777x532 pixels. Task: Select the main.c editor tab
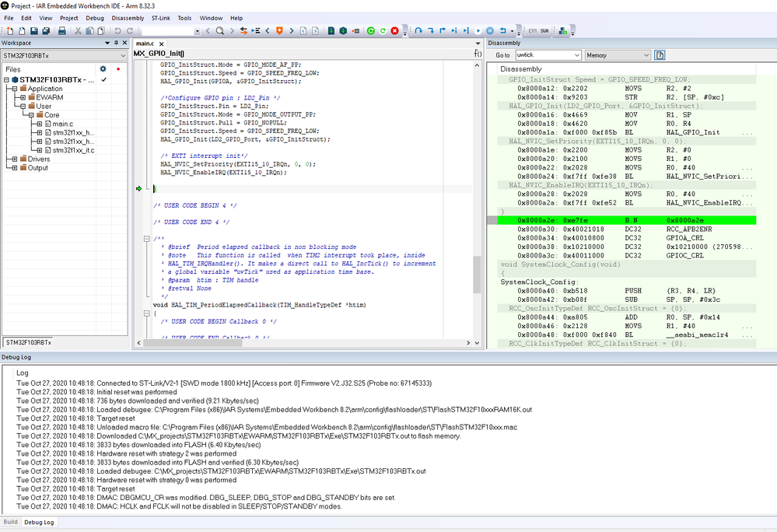pyautogui.click(x=145, y=44)
